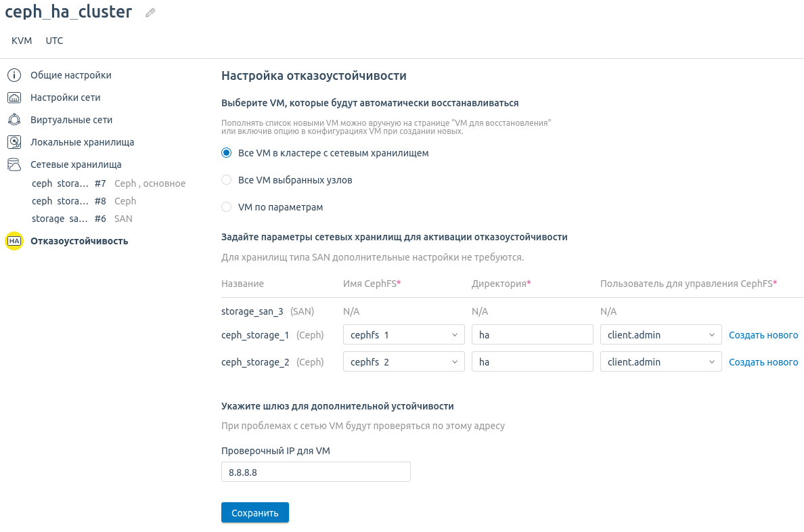This screenshot has width=804, height=532.
Task: Select all VMs in cluster with network storage
Action: (x=227, y=153)
